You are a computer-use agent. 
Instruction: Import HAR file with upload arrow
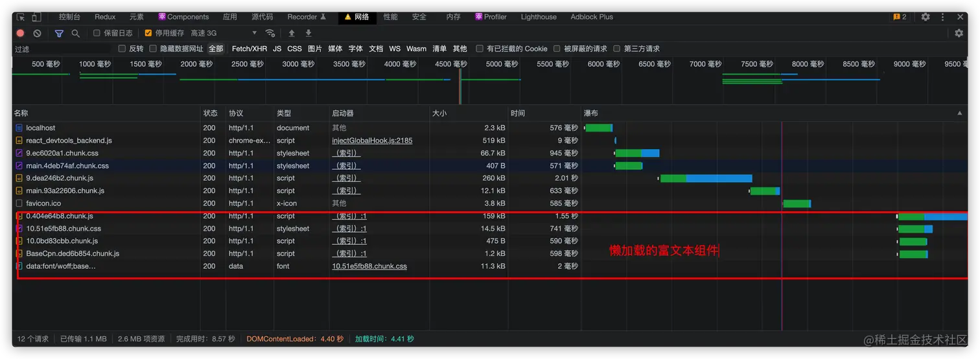pos(292,33)
